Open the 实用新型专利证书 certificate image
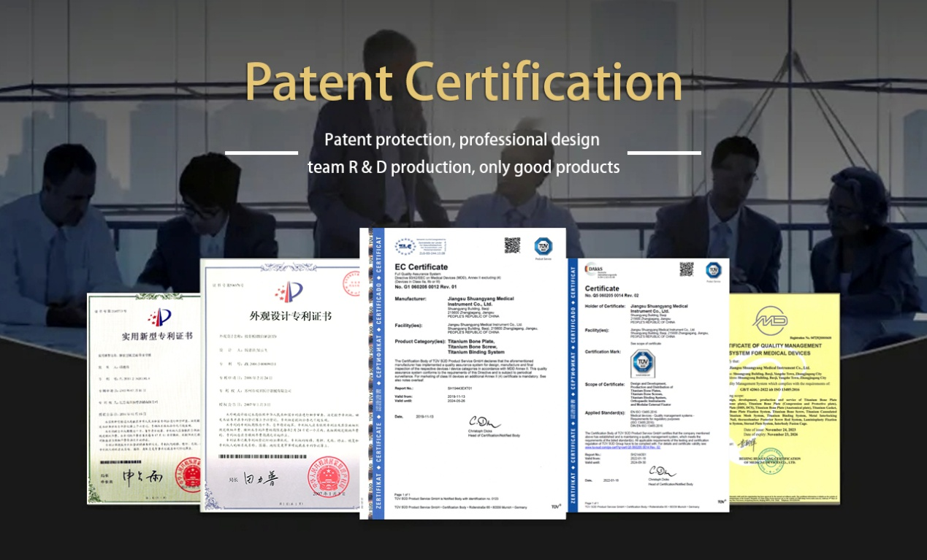Image resolution: width=927 pixels, height=560 pixels. [144, 398]
